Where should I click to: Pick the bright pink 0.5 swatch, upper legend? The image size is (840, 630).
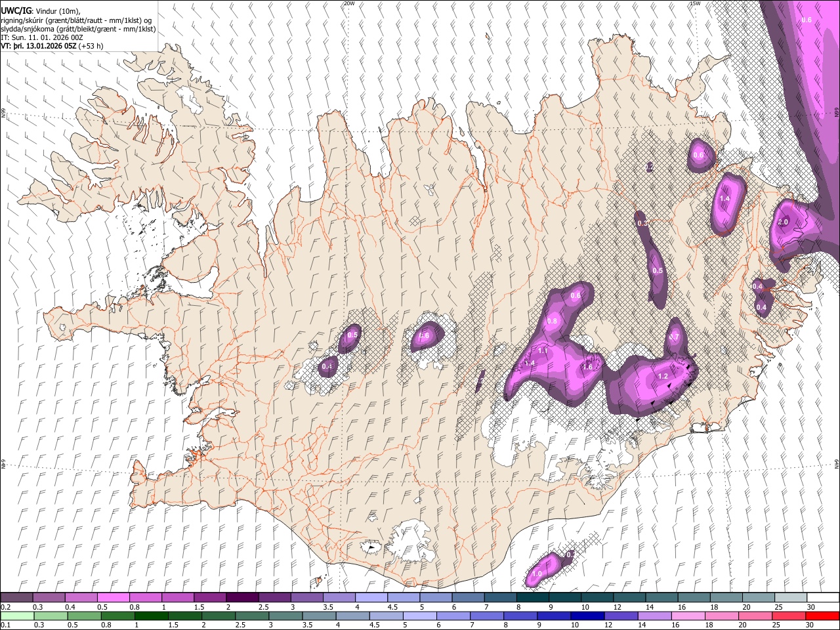(x=113, y=598)
